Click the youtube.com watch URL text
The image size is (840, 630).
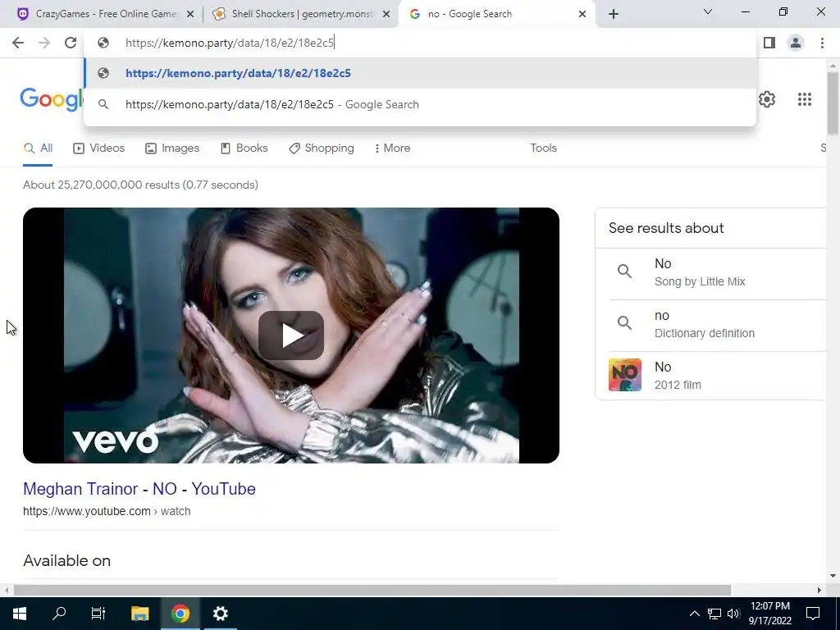pos(107,511)
